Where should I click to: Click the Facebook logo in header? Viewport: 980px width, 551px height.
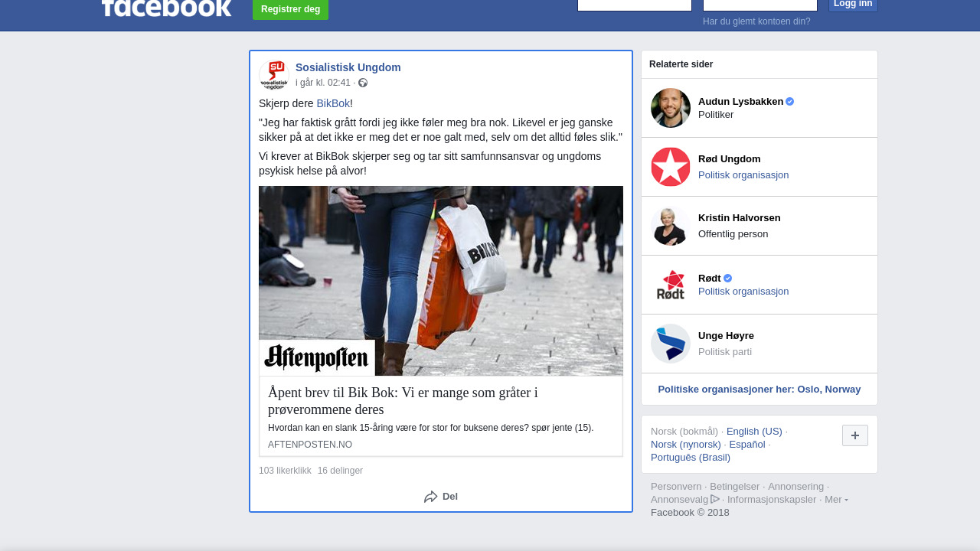click(x=166, y=8)
